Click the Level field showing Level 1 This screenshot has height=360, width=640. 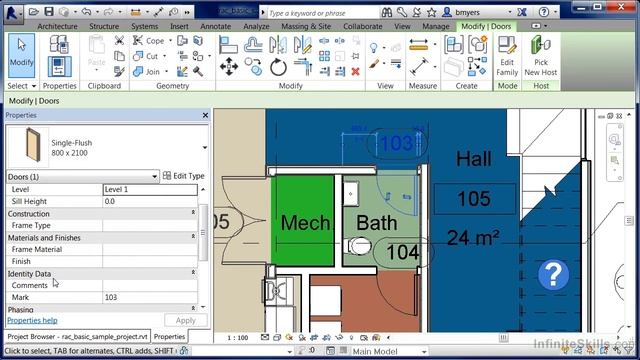(150, 189)
